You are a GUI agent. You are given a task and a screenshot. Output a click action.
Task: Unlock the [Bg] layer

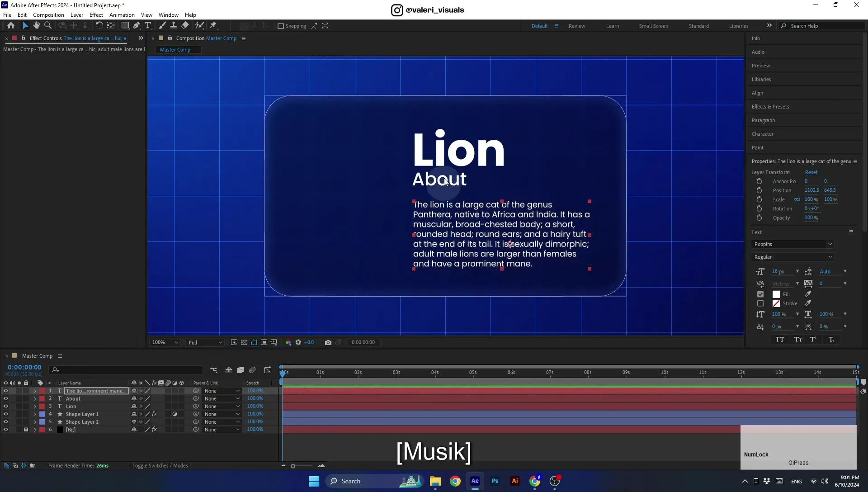[x=26, y=430]
